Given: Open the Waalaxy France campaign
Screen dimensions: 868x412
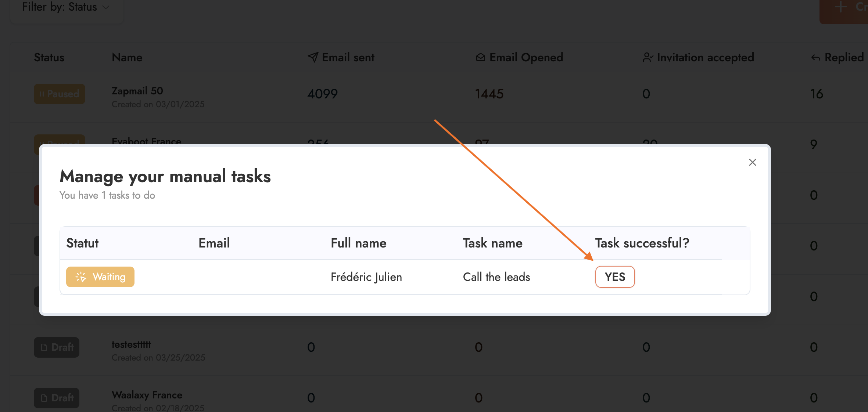Looking at the screenshot, I should point(147,395).
